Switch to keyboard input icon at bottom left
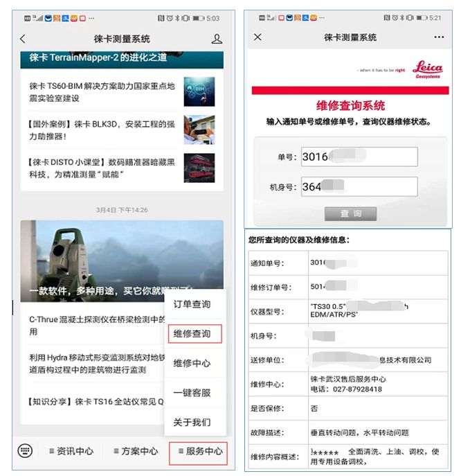This screenshot has height=476, width=461. 25,450
